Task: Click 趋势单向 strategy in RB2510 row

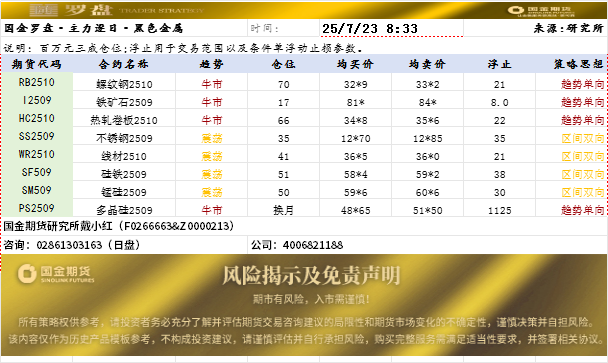Action: pyautogui.click(x=582, y=84)
